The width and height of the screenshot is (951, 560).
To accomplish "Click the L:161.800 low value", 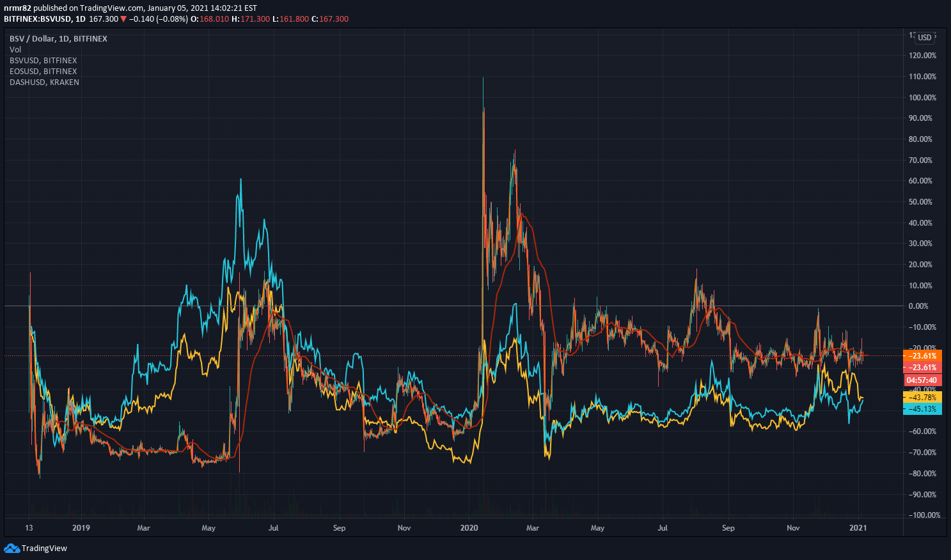I will 291,19.
